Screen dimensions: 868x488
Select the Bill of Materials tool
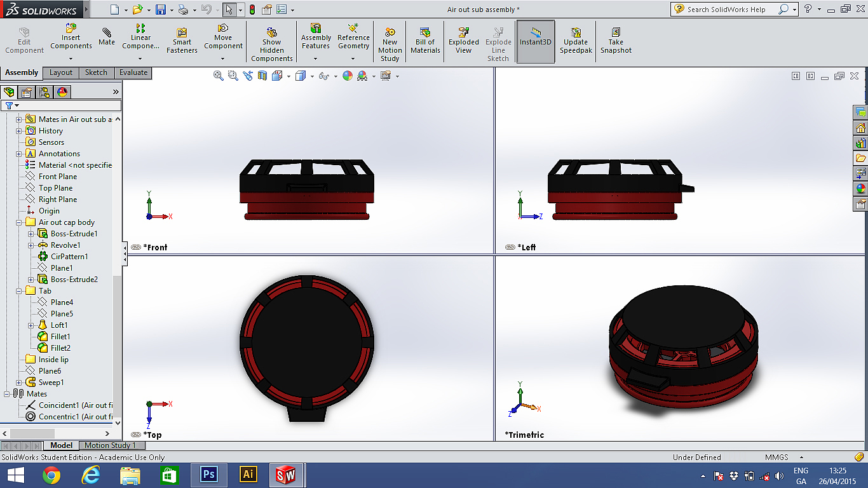[425, 41]
